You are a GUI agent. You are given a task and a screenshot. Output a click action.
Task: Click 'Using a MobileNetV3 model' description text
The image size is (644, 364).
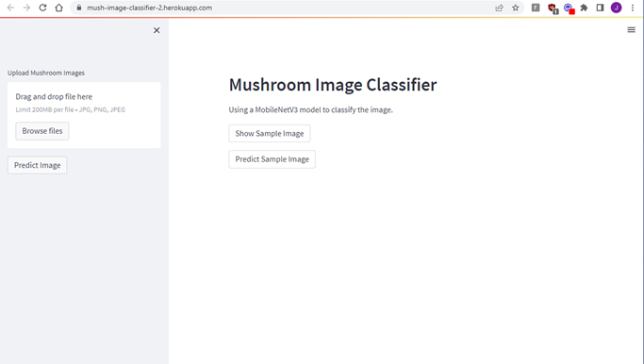point(310,109)
